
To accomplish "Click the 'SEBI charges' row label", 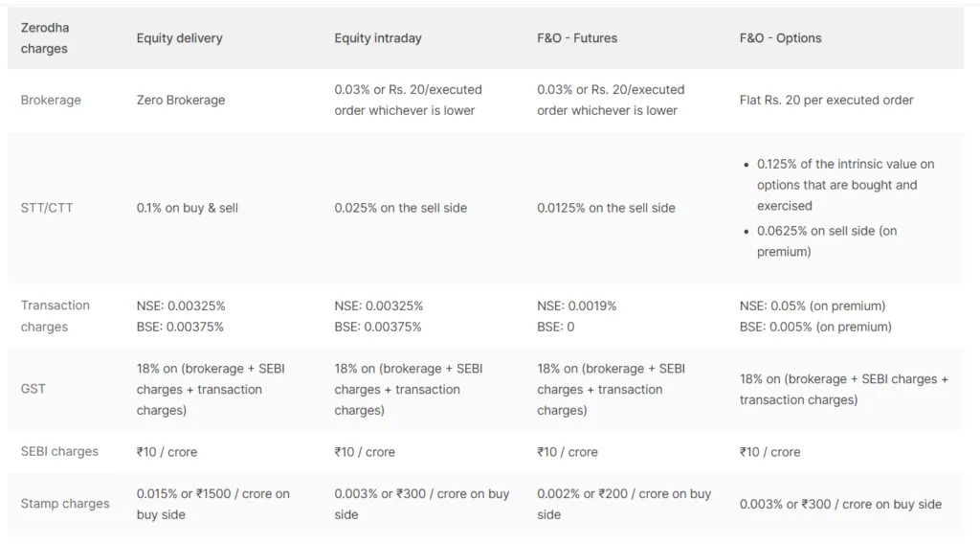I will (x=59, y=451).
